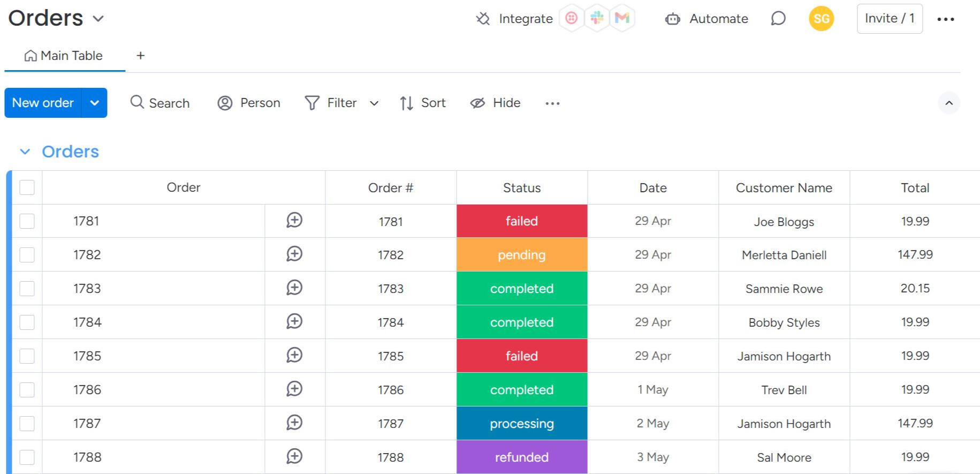Click the purple refunded status cell
The width and height of the screenshot is (980, 474).
(521, 457)
